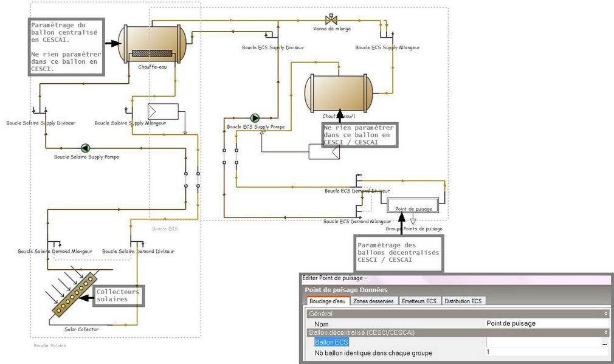Click the Solar Collector panel icon
The height and width of the screenshot is (364, 614).
point(73,296)
